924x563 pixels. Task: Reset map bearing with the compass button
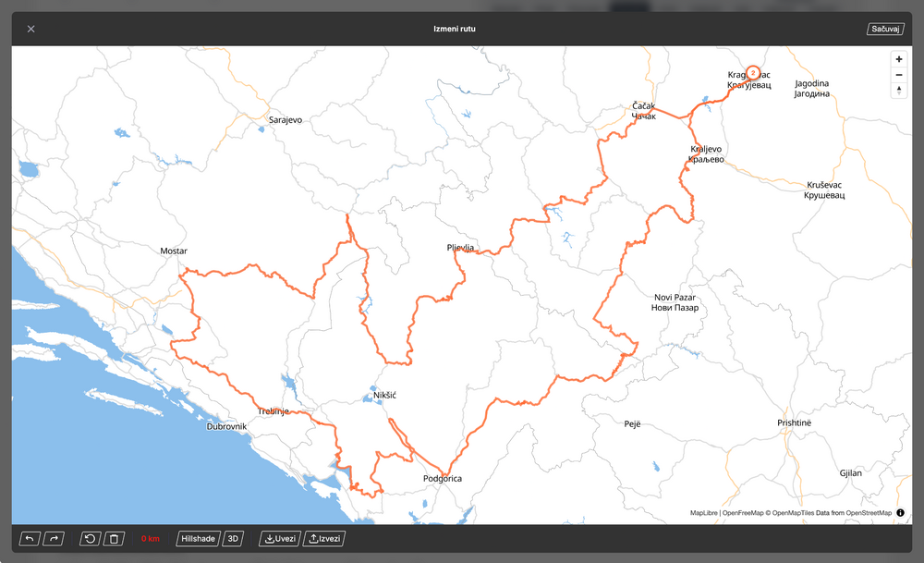[x=899, y=91]
